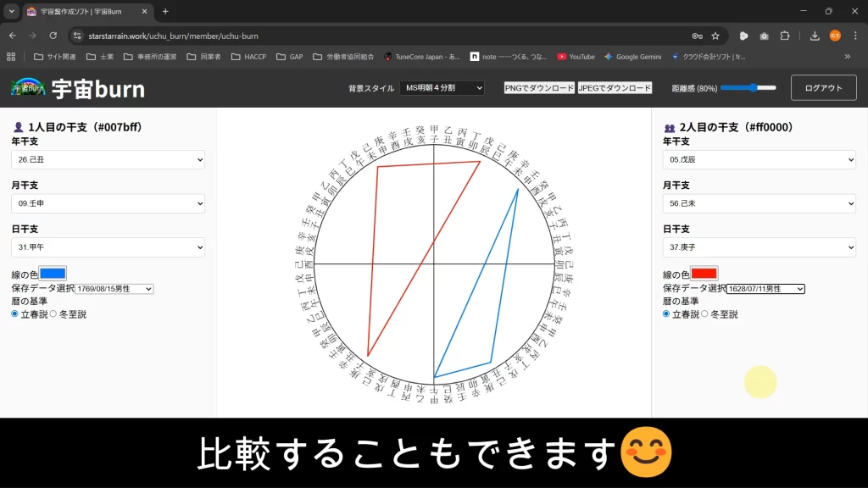
Task: Open the browser extensions puzzle icon
Action: click(x=785, y=36)
